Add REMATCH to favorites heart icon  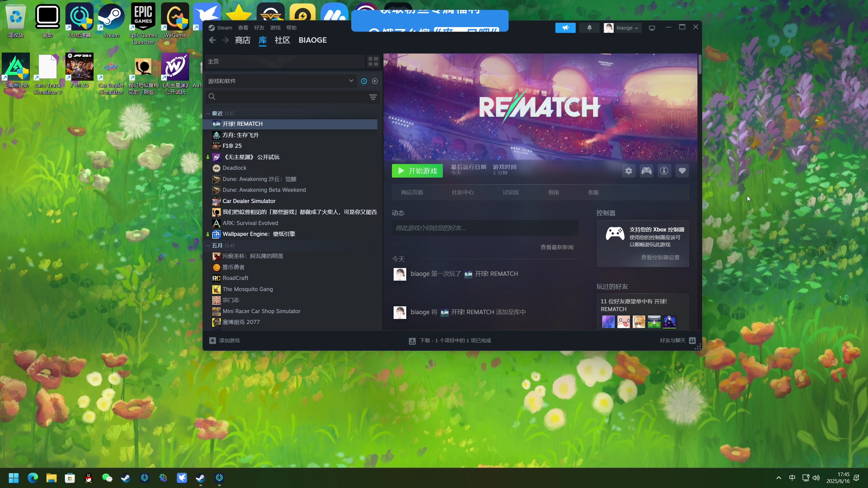click(682, 171)
